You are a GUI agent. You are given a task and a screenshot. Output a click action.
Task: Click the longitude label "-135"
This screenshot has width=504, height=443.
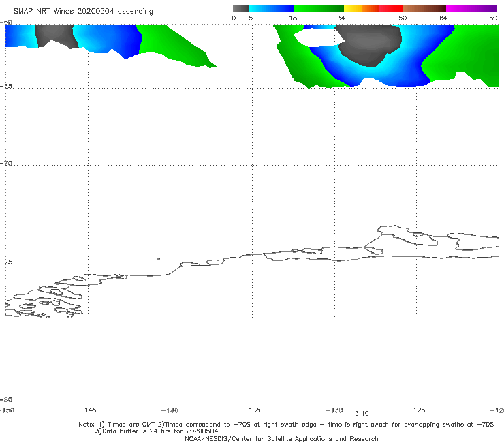(x=252, y=410)
